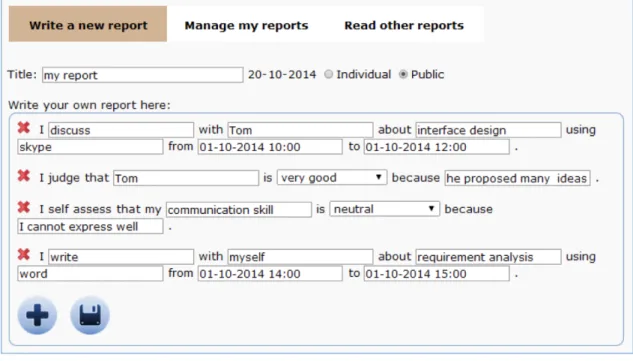Remove the 'I write' sentence row
This screenshot has height=361, width=633.
[x=24, y=255]
